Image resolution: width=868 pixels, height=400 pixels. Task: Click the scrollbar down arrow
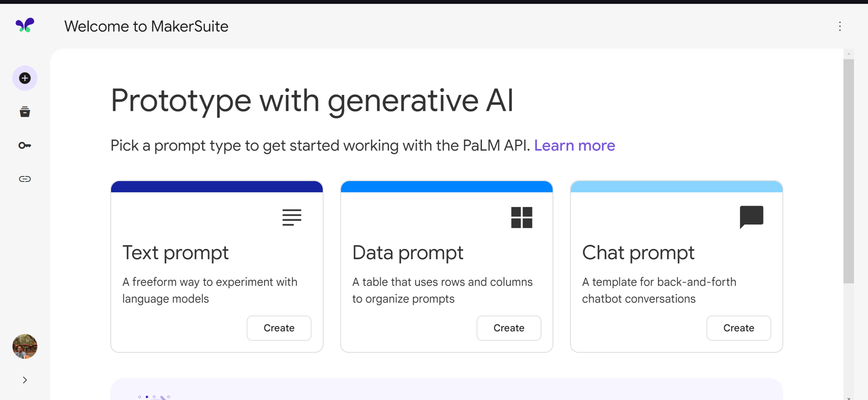pyautogui.click(x=849, y=398)
